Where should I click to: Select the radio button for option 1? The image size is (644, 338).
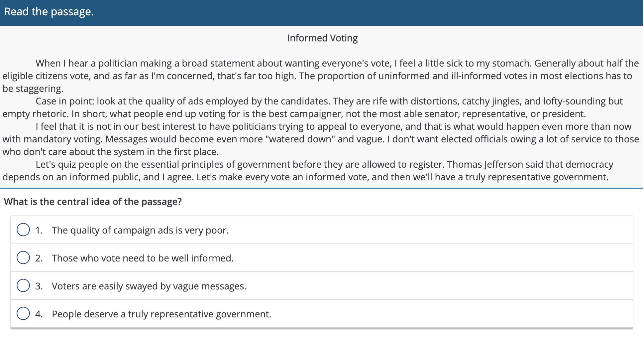click(23, 230)
